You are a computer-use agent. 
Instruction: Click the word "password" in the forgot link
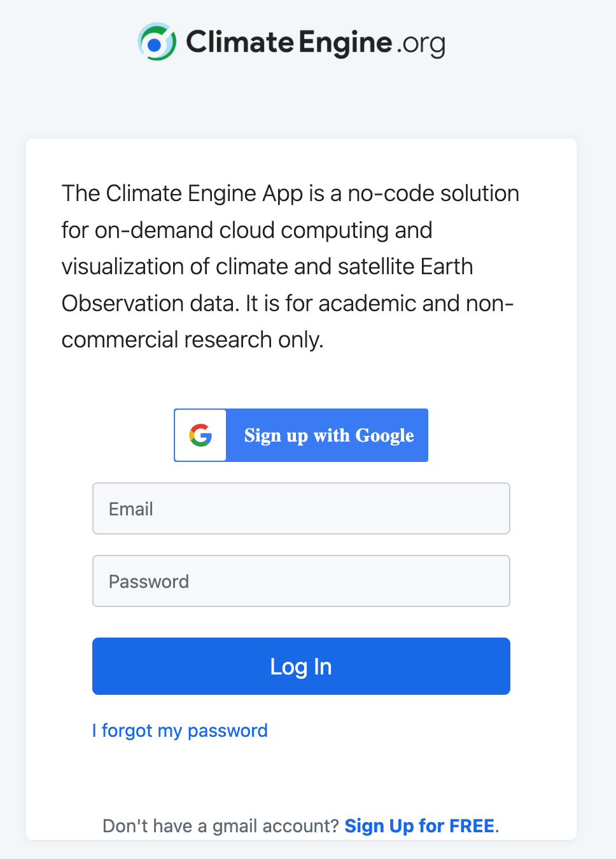227,730
